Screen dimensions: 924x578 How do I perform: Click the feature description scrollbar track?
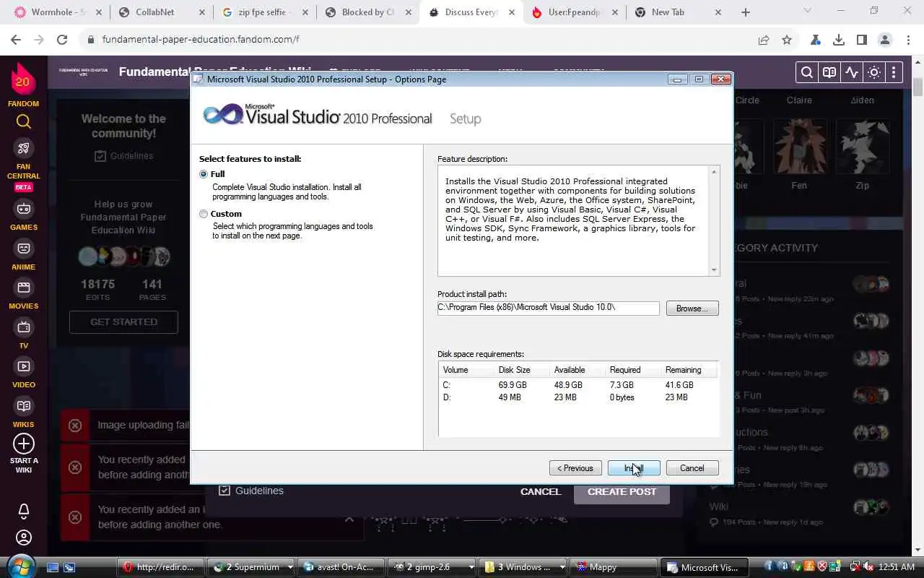tap(714, 220)
